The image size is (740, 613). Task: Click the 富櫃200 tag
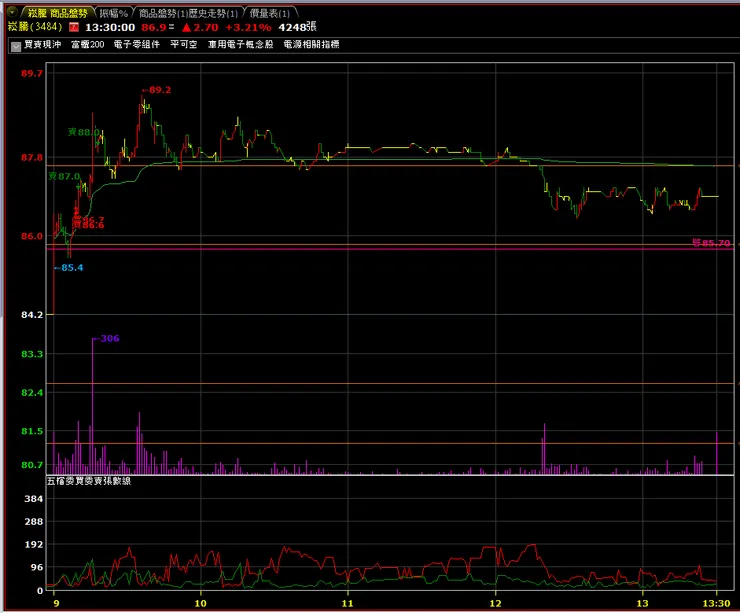point(88,44)
